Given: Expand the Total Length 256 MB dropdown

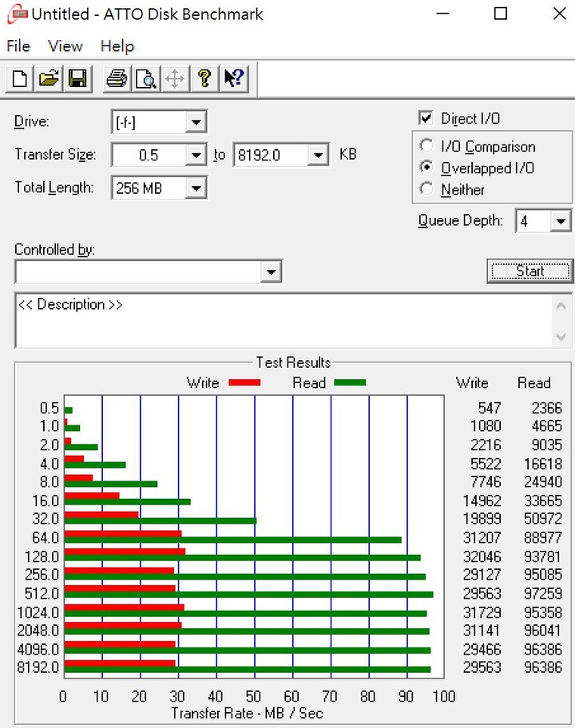Looking at the screenshot, I should [x=196, y=188].
